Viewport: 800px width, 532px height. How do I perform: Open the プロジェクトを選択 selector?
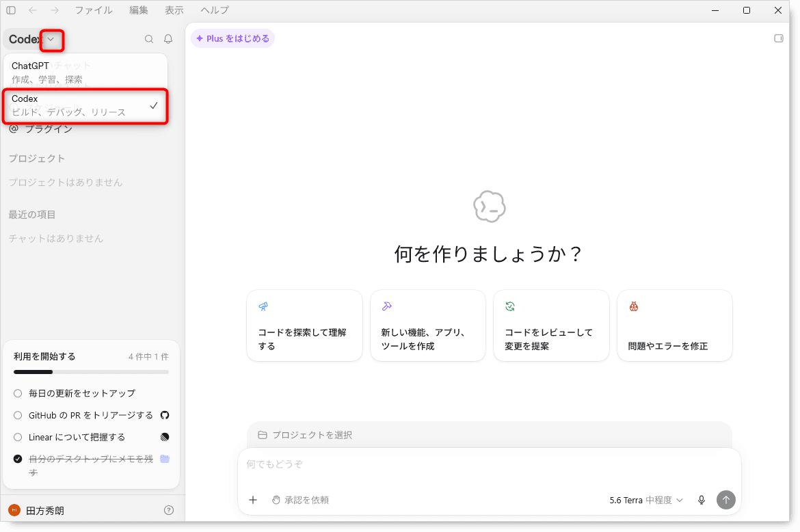[305, 435]
